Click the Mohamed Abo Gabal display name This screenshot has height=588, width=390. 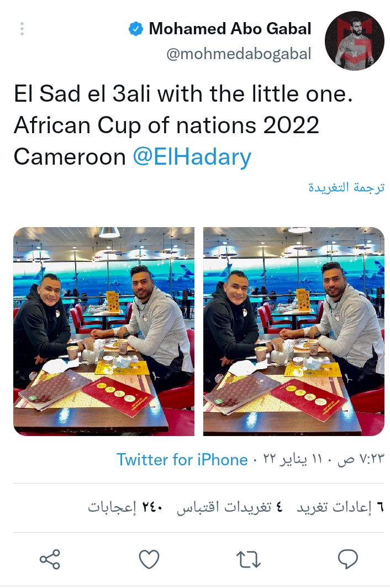coord(230,29)
